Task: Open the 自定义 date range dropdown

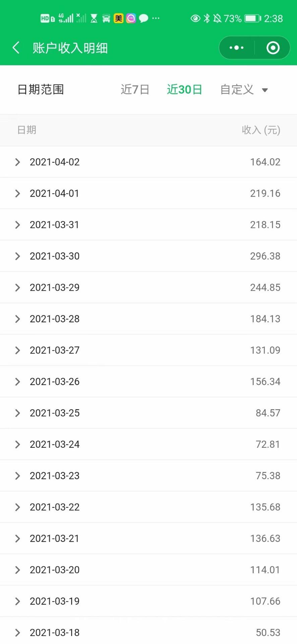Action: click(244, 90)
